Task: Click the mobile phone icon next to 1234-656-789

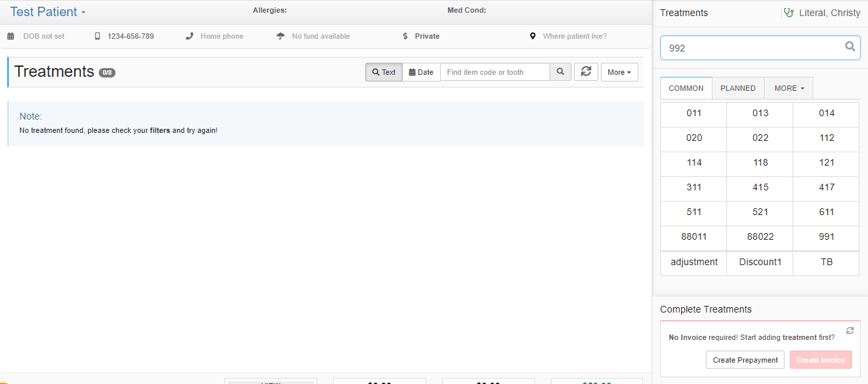Action: point(97,36)
